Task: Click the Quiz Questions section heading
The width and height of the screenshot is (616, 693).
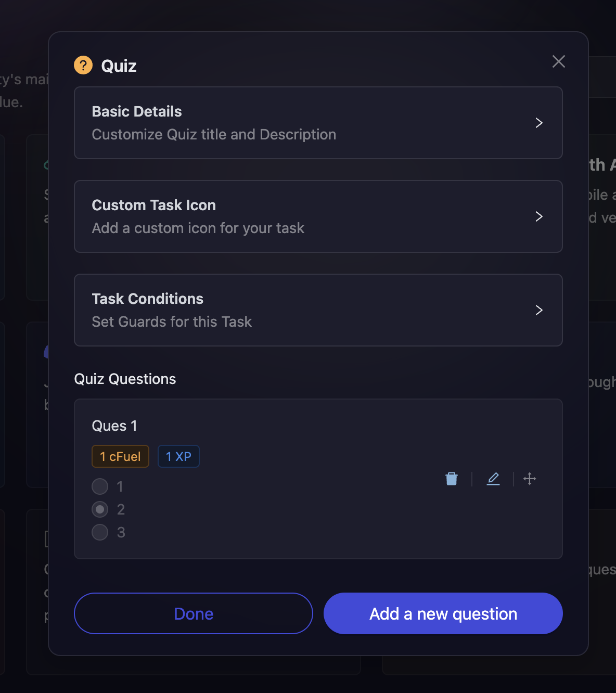Action: coord(125,379)
